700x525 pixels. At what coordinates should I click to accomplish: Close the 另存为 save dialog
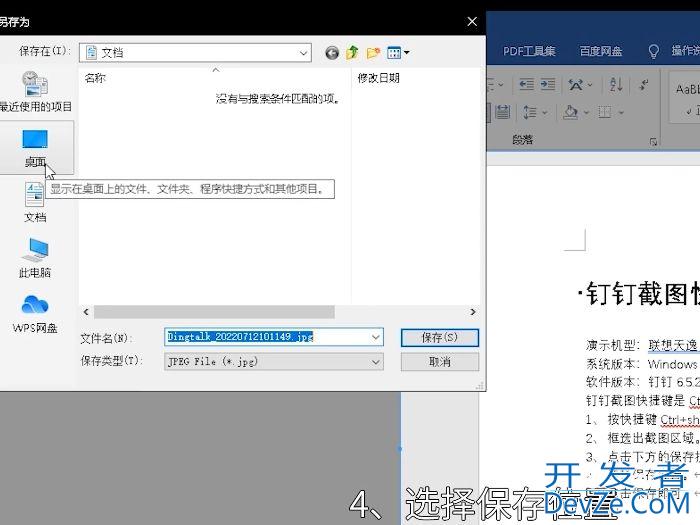click(x=472, y=21)
